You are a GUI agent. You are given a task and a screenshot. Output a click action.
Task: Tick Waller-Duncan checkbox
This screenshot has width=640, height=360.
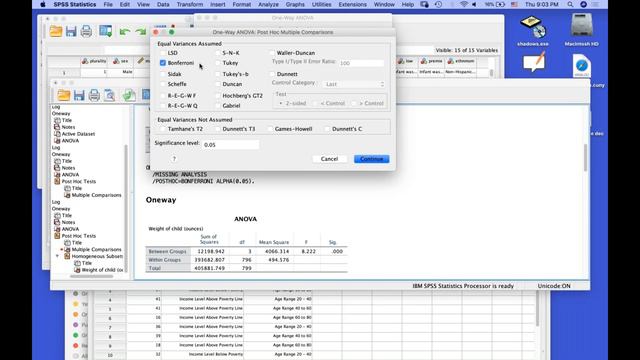(272, 53)
